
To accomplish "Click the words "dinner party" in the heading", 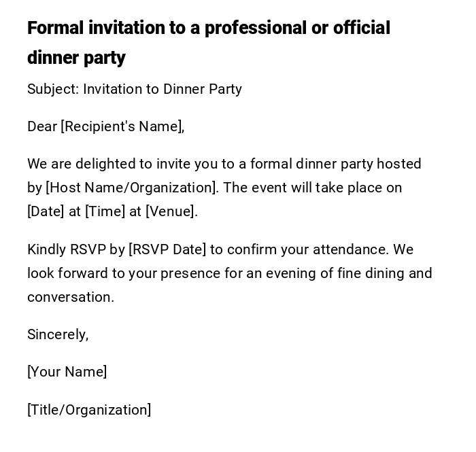I will [x=76, y=58].
